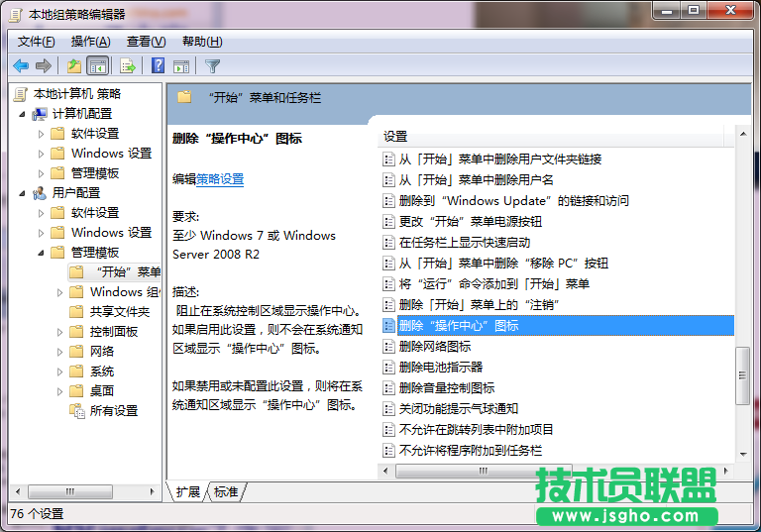Collapse 管理模板 under 用户配置
The width and height of the screenshot is (761, 532).
pyautogui.click(x=41, y=253)
